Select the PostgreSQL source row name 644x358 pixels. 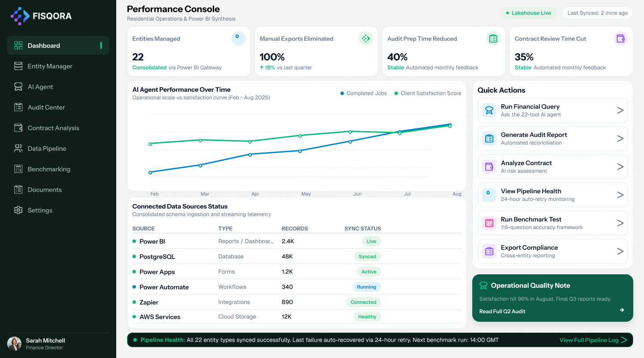(x=157, y=257)
